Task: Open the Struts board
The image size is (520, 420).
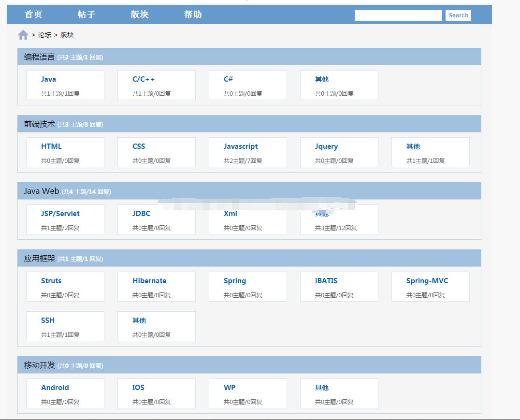Action: click(x=51, y=281)
